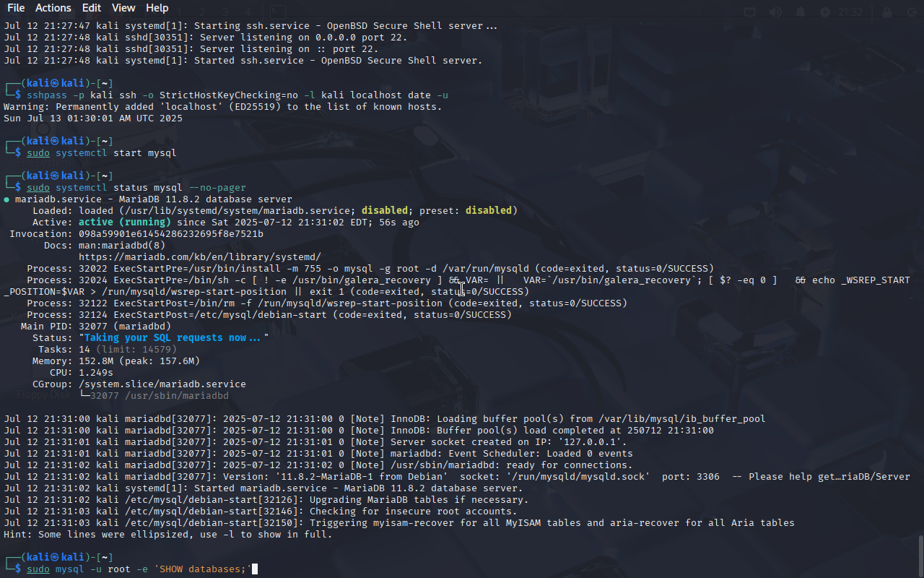Viewport: 924px width, 578px height.
Task: Click the '_POSITION=$VAR > /run/mysqld/wsrep-start-position' line
Action: point(266,292)
